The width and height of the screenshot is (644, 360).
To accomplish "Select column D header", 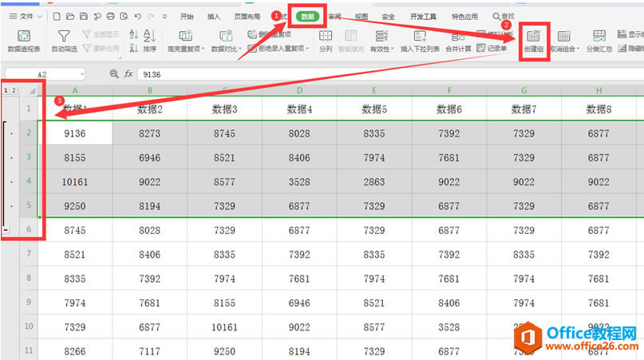I will coord(299,90).
